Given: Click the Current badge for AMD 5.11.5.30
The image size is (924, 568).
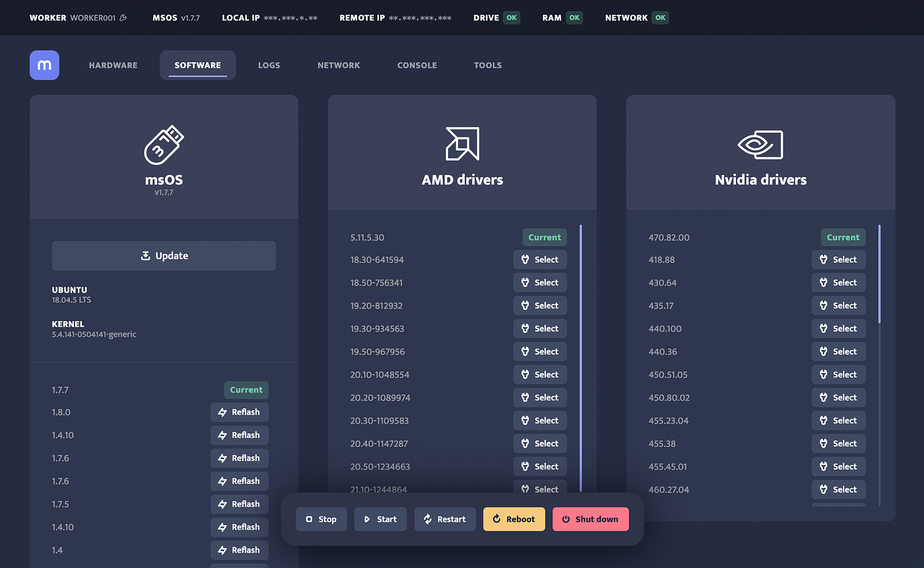Looking at the screenshot, I should (544, 237).
